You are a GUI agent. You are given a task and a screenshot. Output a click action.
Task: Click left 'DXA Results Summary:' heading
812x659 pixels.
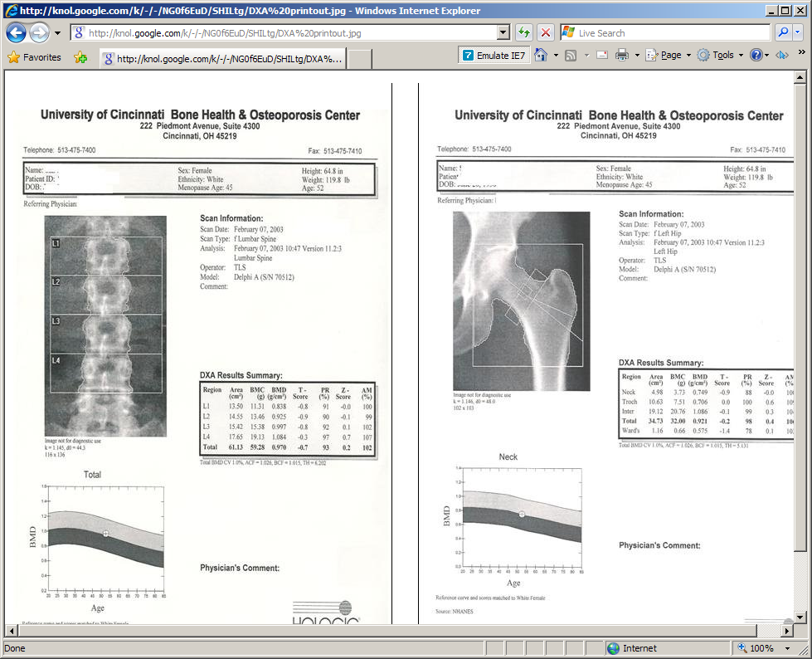tap(241, 375)
